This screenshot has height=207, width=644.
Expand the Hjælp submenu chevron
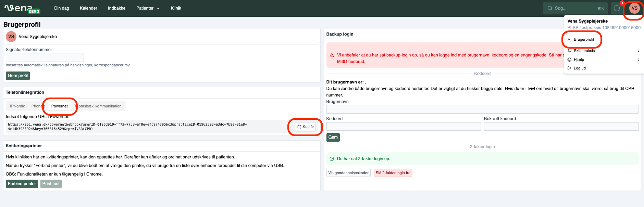pos(638,60)
